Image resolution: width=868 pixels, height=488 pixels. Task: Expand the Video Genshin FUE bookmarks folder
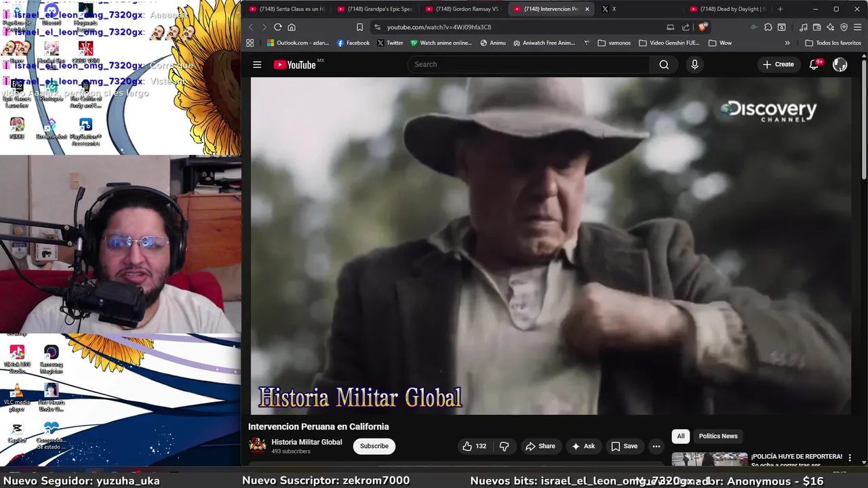click(x=669, y=43)
